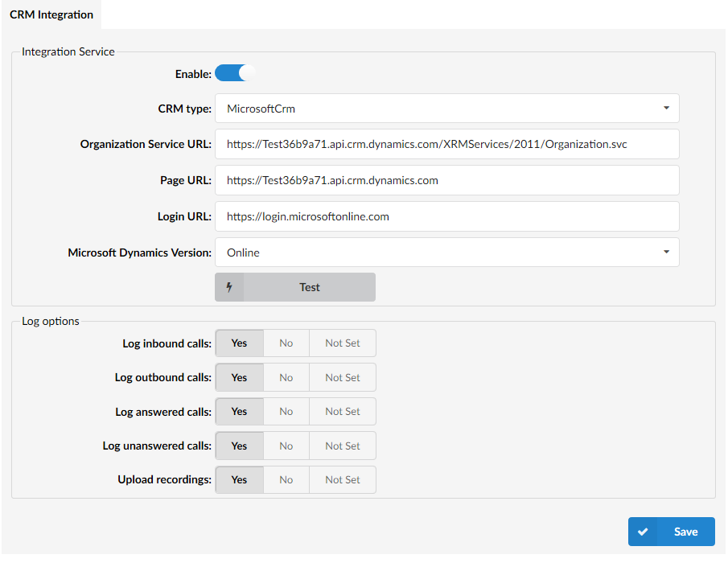
Task: Set Upload recordings to Not Set
Action: [342, 480]
